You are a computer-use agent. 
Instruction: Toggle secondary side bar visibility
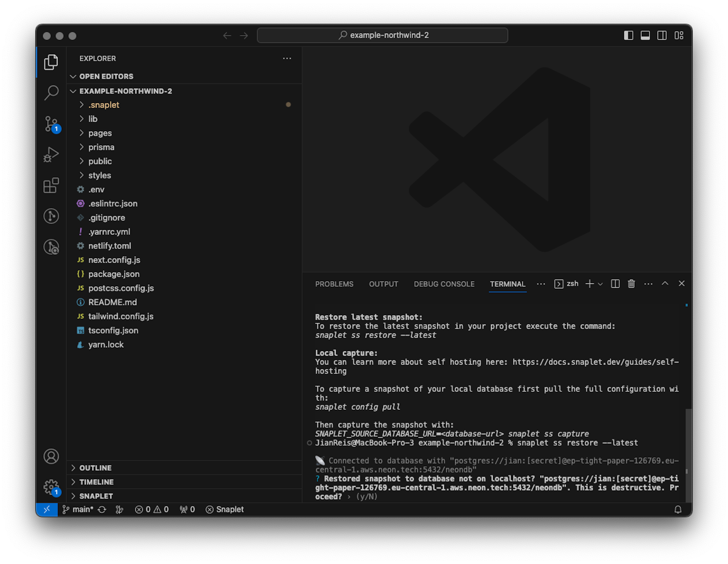[x=662, y=35]
